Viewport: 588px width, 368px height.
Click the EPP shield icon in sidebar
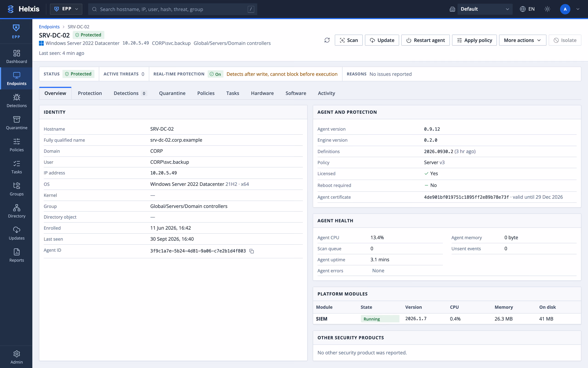click(x=16, y=28)
